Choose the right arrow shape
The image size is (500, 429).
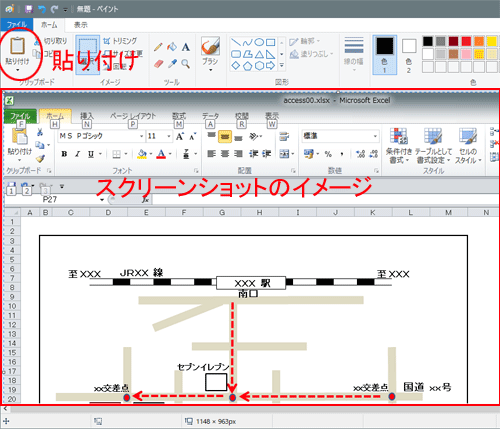tap(271, 66)
